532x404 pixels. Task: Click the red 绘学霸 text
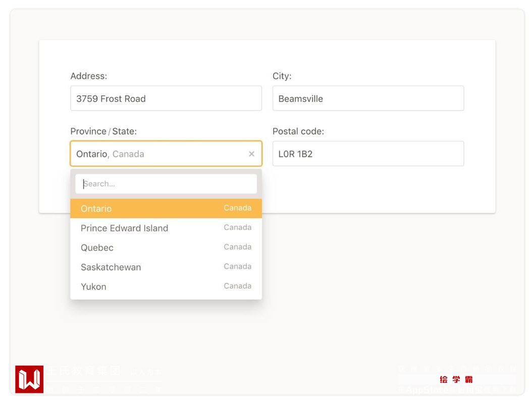(x=456, y=380)
